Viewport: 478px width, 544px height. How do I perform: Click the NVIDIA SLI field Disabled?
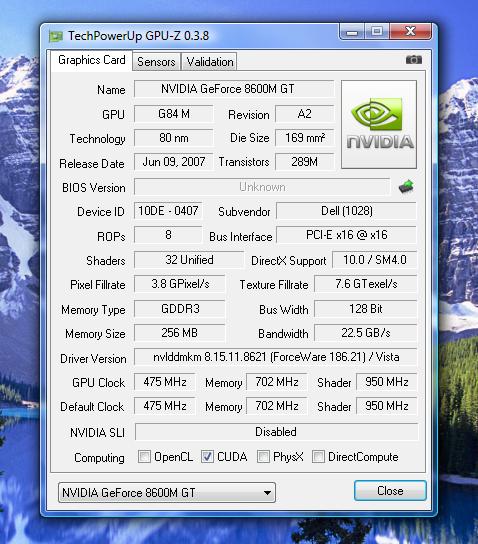pyautogui.click(x=276, y=432)
